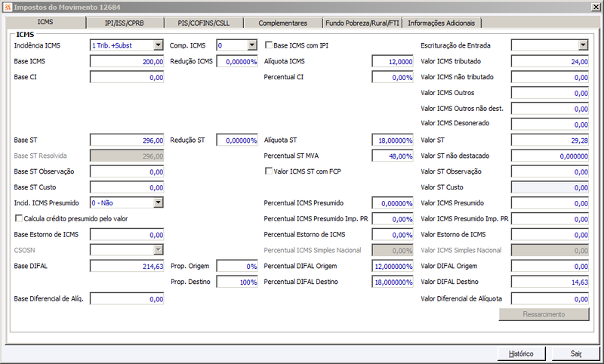The height and width of the screenshot is (364, 604).
Task: Select the Valor ST field
Action: [550, 140]
